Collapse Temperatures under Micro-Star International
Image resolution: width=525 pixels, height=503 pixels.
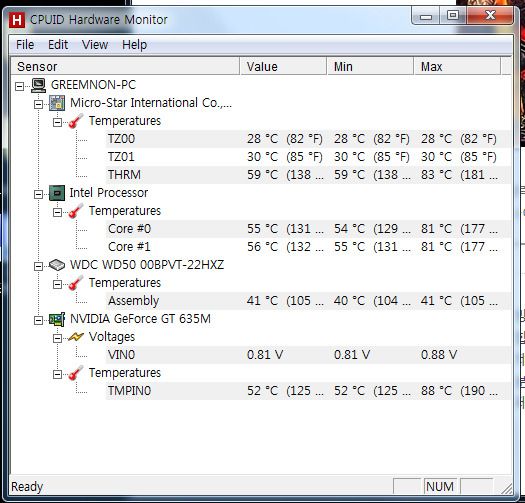coord(57,122)
